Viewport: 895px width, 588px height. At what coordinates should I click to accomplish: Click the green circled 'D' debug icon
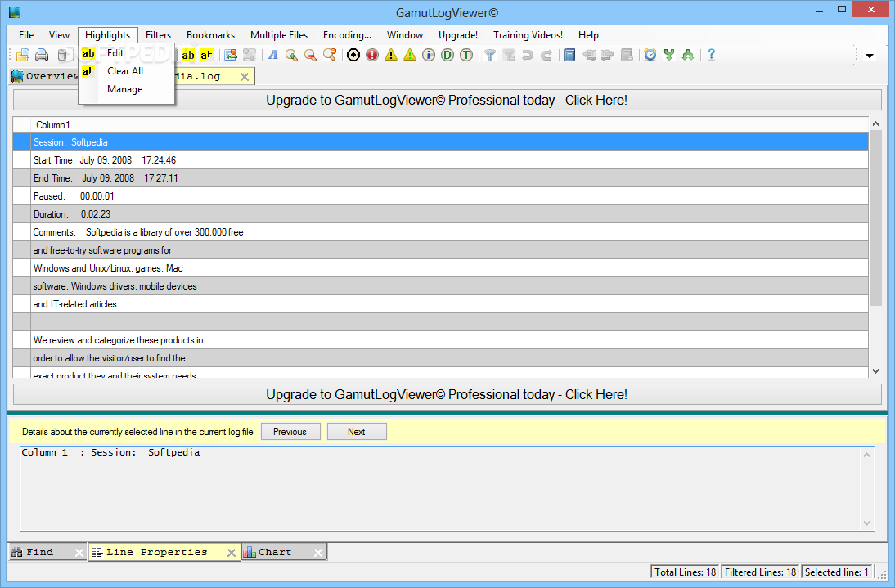[x=447, y=55]
